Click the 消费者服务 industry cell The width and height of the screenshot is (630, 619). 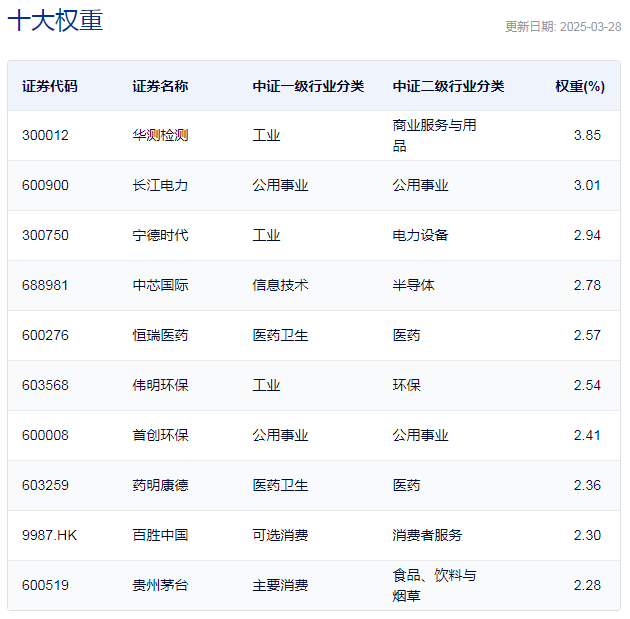click(428, 535)
